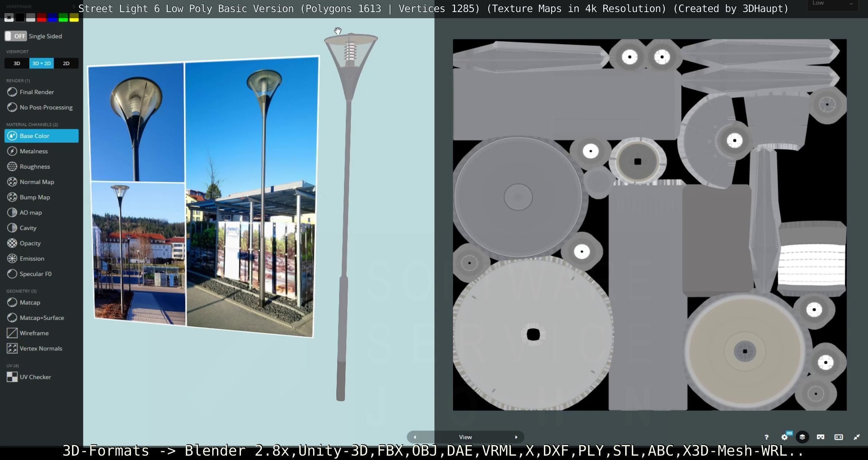Show the Roughness channel via its icon
868x460 pixels.
pyautogui.click(x=12, y=166)
